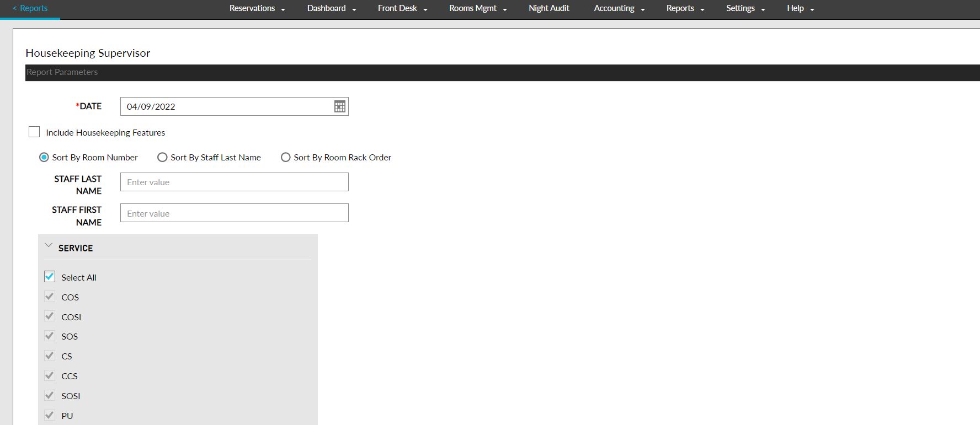Collapse the SERVICE section chevron
The width and height of the screenshot is (980, 425).
(x=49, y=246)
